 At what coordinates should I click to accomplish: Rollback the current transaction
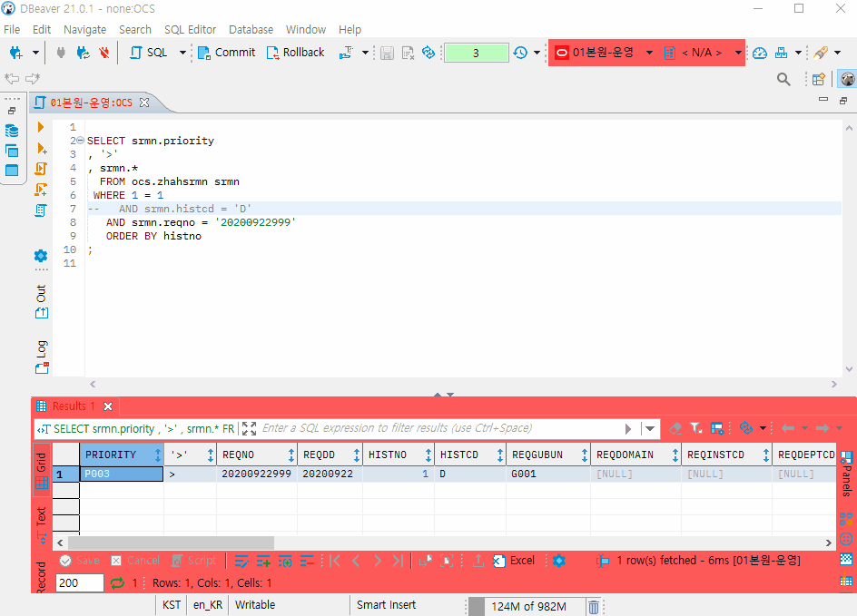[x=295, y=53]
